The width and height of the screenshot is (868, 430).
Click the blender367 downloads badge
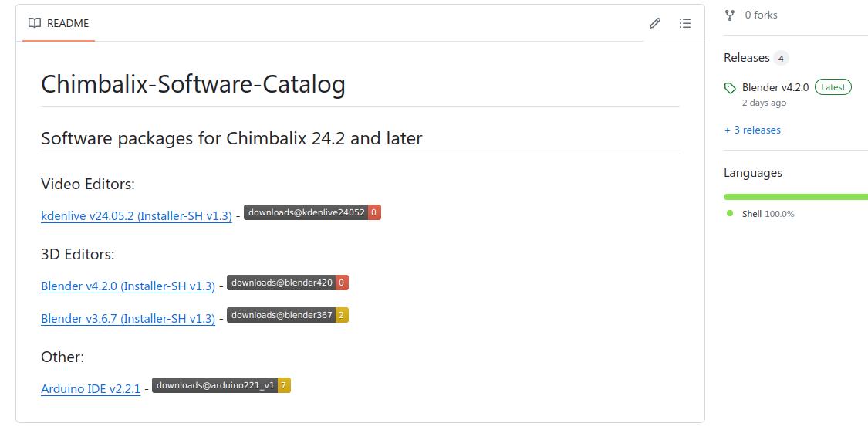tap(287, 315)
